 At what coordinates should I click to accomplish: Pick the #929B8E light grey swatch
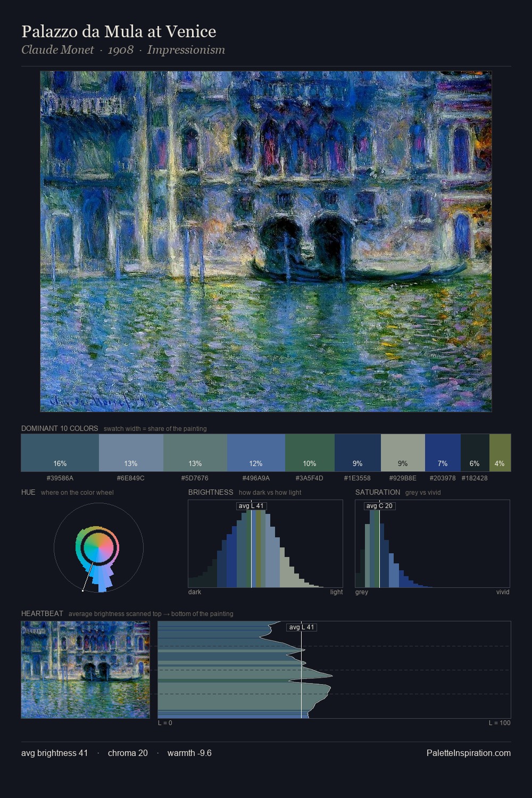(403, 453)
